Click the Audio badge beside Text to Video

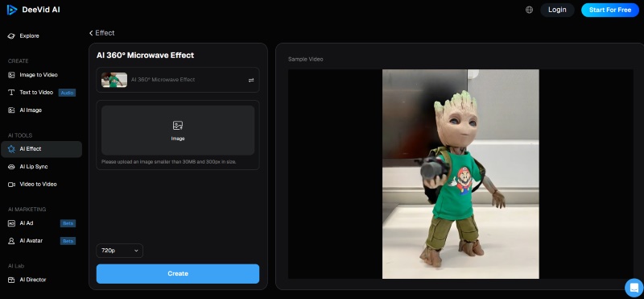coord(67,93)
